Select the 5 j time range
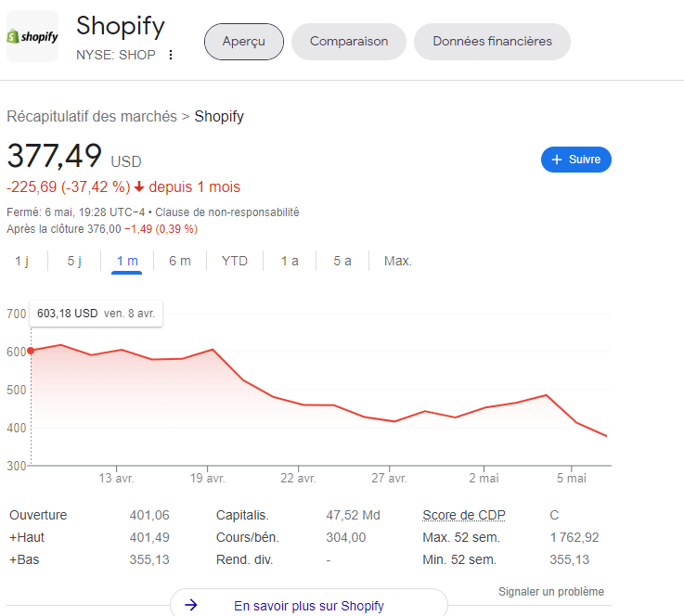684x616 pixels. coord(74,261)
